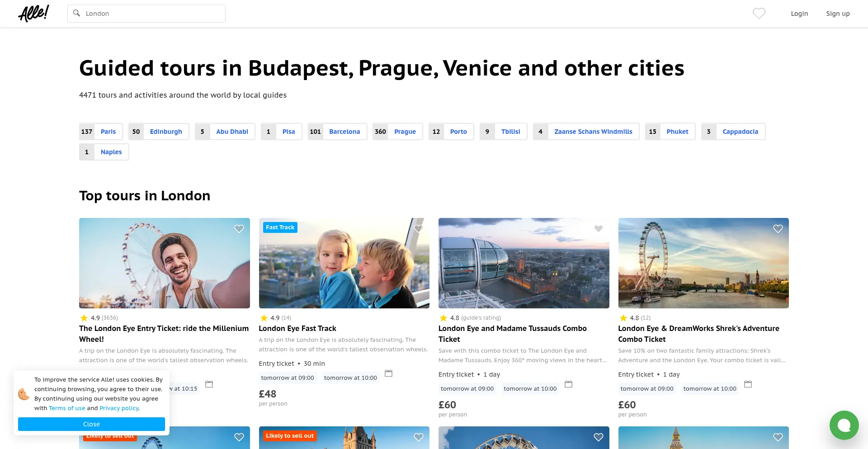Image resolution: width=868 pixels, height=449 pixels.
Task: Select the Zaanse Schans Windmills chip
Action: (x=586, y=132)
